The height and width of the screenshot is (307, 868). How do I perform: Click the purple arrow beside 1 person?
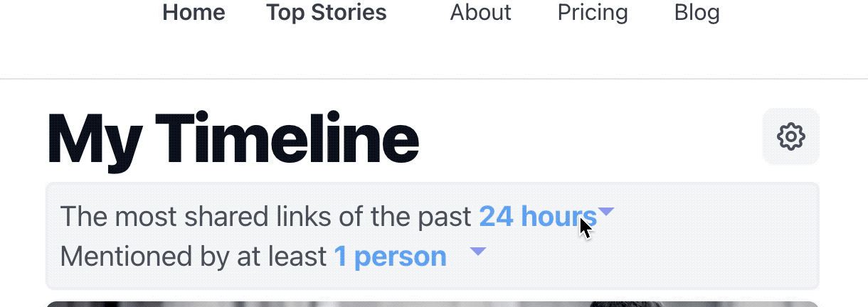tap(478, 252)
